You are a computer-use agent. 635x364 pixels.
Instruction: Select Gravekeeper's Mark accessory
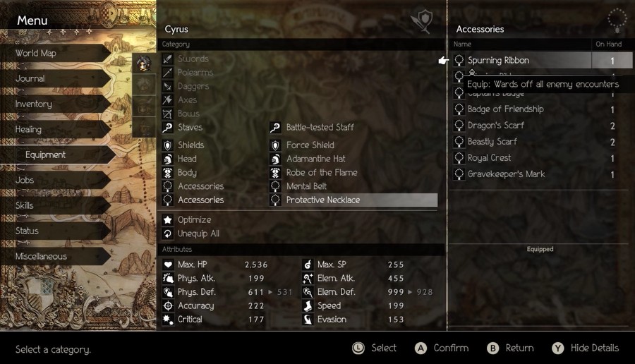click(x=542, y=174)
